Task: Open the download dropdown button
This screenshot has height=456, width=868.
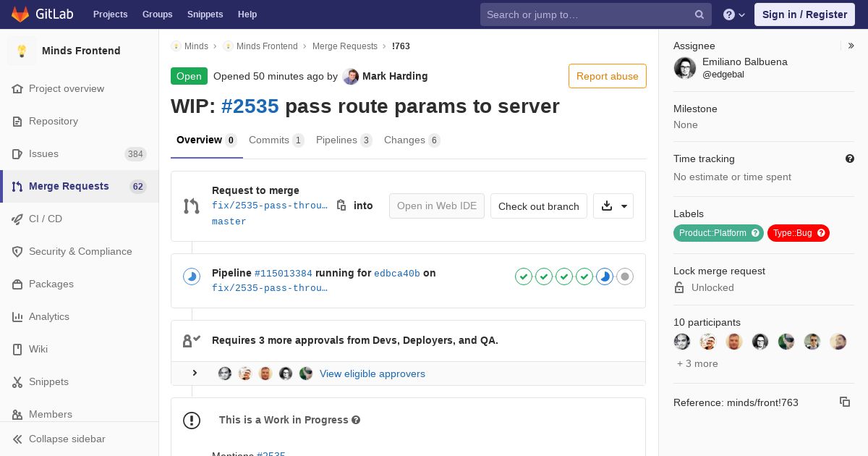Action: pyautogui.click(x=613, y=206)
